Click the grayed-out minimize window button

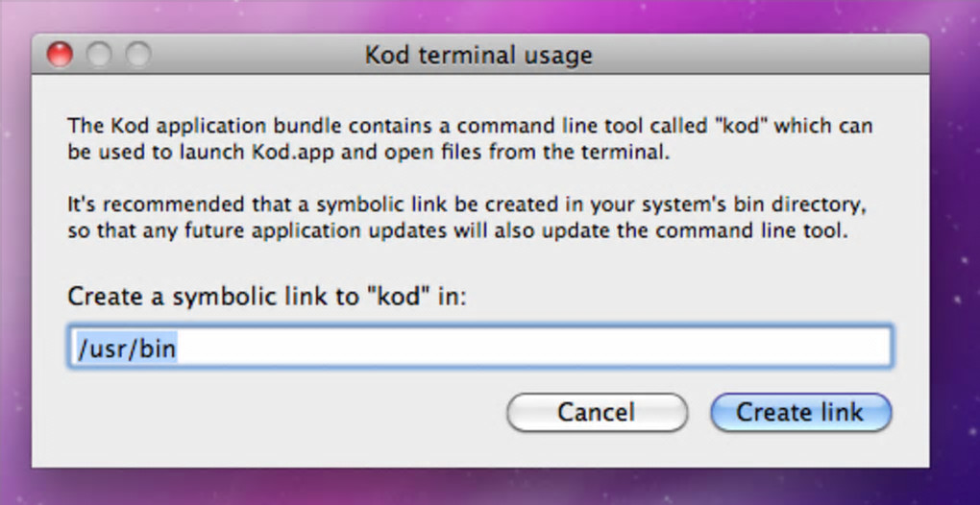(x=99, y=55)
